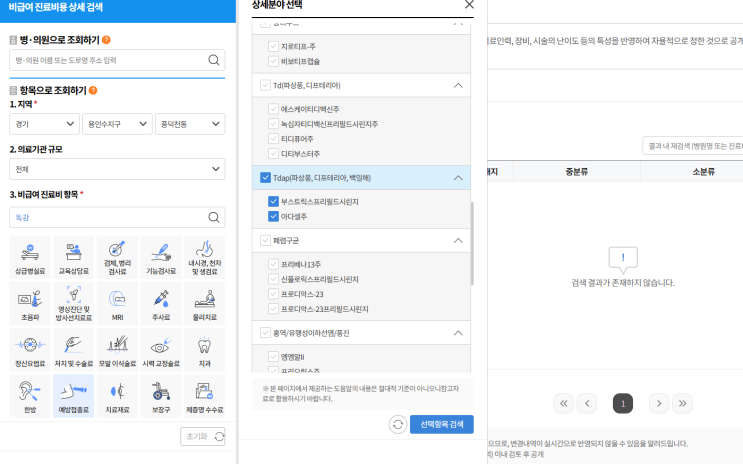This screenshot has width=743, height=464.
Task: Check the 지로티프-주 checkbox
Action: (273, 46)
